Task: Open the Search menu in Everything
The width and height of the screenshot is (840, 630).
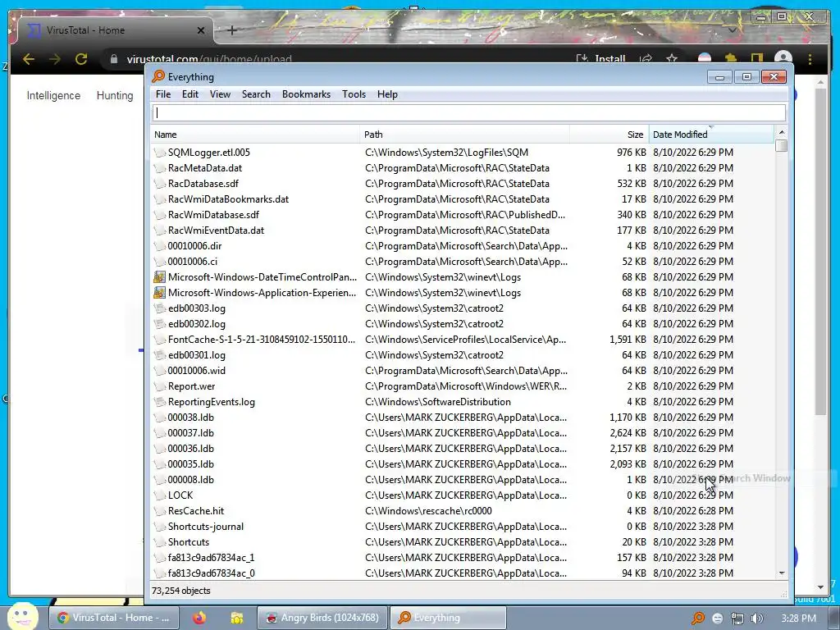Action: click(x=256, y=94)
